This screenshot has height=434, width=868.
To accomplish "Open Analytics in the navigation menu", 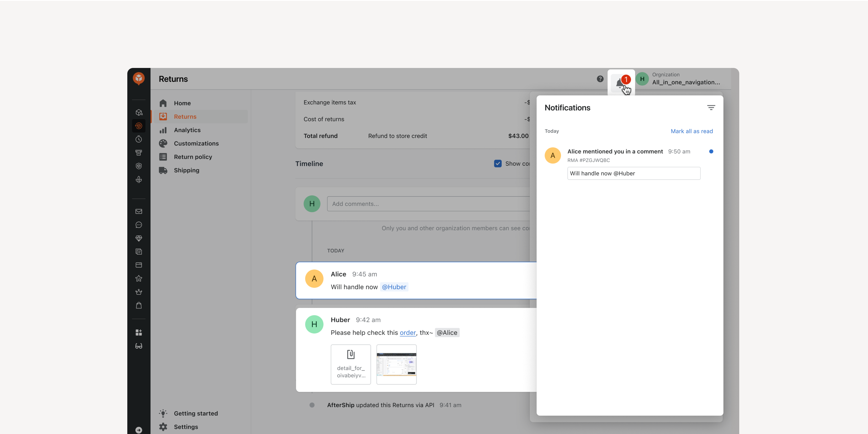I will pos(200,130).
